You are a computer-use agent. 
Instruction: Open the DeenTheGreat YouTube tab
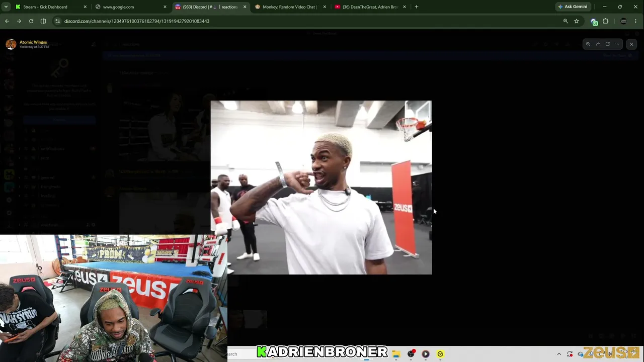pyautogui.click(x=370, y=7)
